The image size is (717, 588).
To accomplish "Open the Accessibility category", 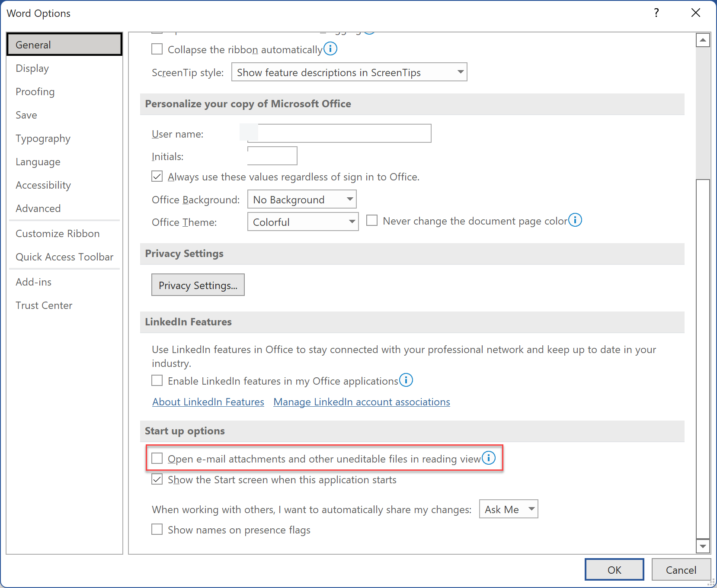I will pos(64,185).
